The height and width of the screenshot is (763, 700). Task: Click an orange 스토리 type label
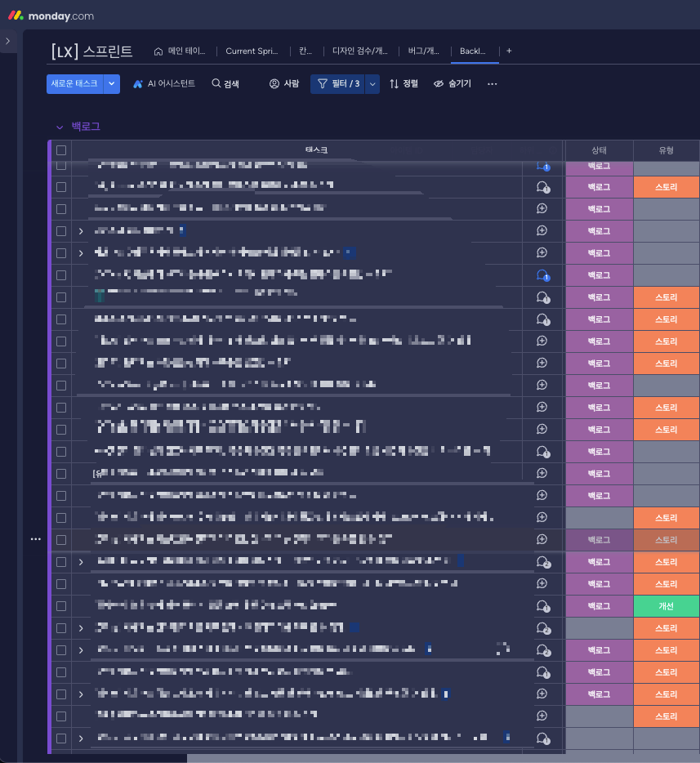(666, 186)
